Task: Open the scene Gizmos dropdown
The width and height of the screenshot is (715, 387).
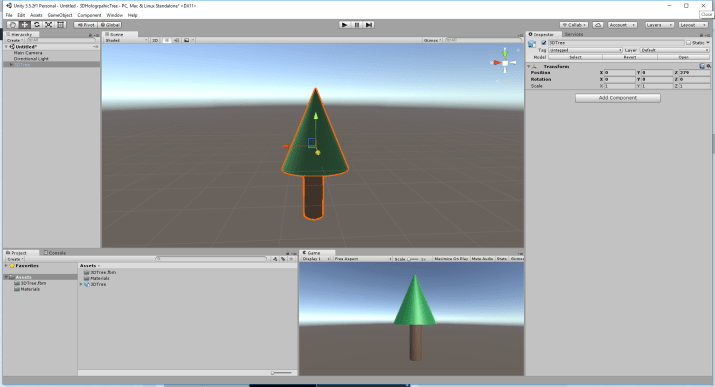Action: coord(432,40)
